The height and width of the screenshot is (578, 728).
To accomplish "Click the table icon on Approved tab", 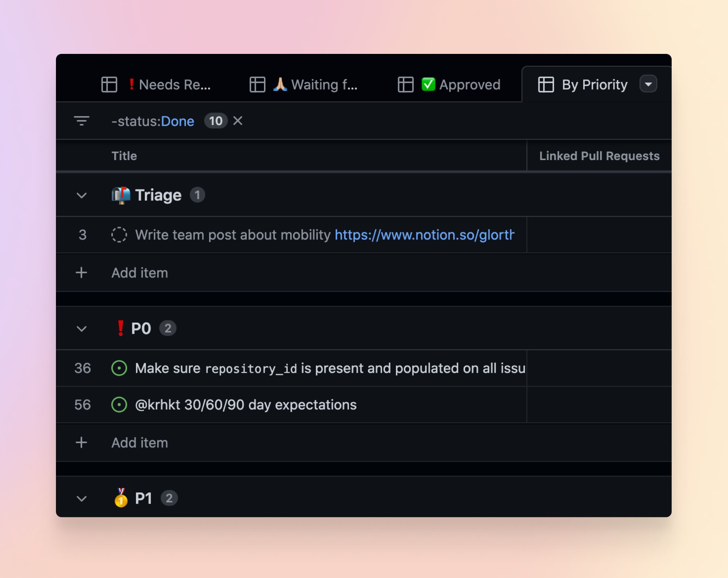I will (x=405, y=84).
